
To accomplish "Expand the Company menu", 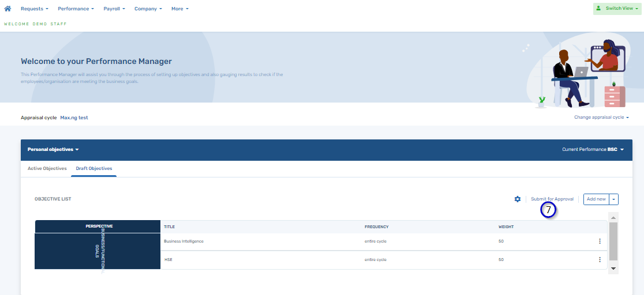I will (148, 9).
